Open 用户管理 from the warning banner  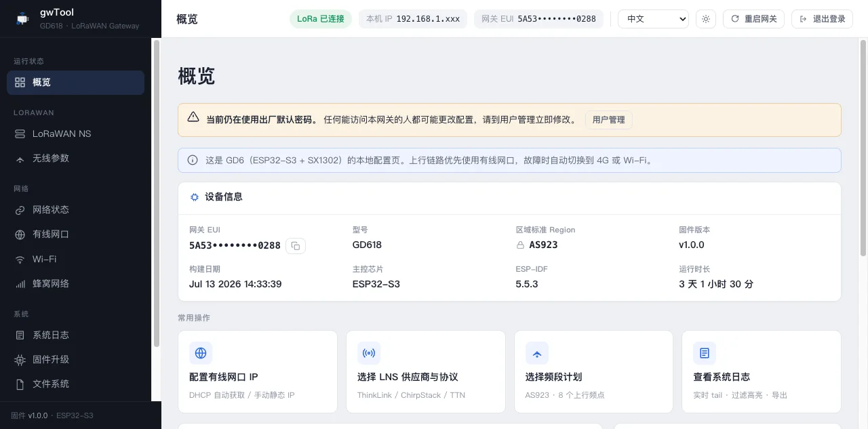pyautogui.click(x=609, y=120)
